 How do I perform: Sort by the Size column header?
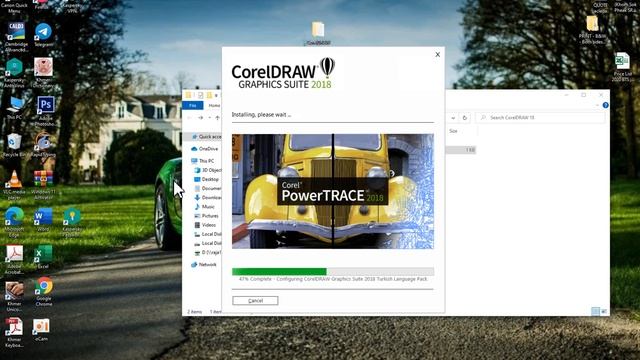[453, 131]
